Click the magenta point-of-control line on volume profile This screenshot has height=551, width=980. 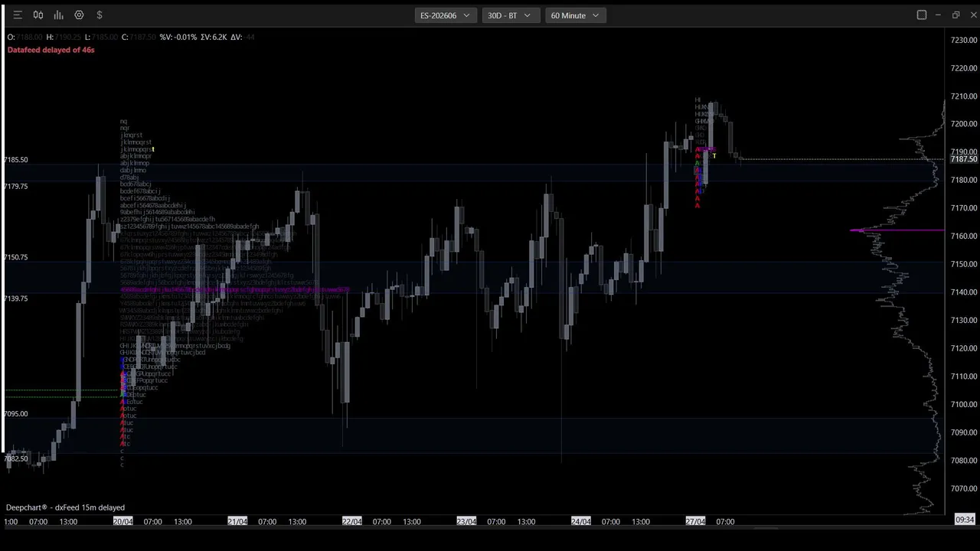(x=897, y=230)
